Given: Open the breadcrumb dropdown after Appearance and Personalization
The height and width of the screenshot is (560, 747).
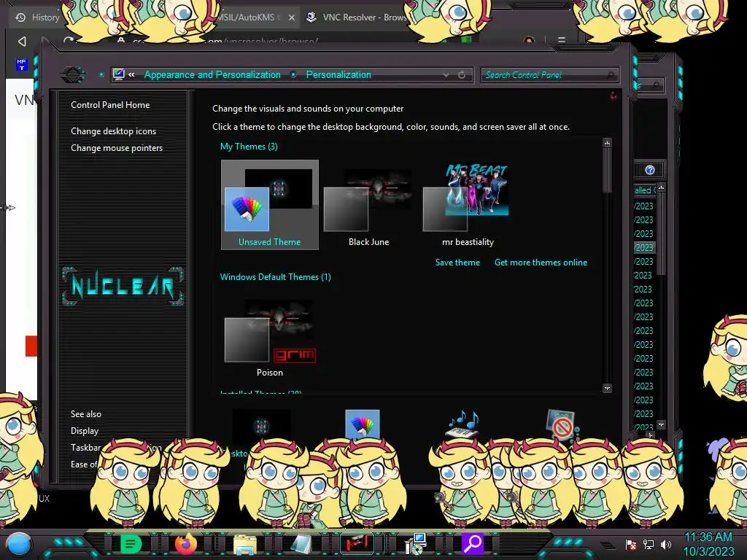Looking at the screenshot, I should [x=293, y=74].
